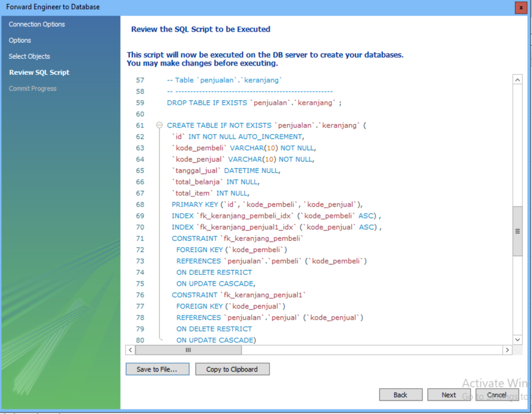Click the vertical scrollbar down arrow
Image resolution: width=532 pixels, height=414 pixels.
(x=517, y=339)
